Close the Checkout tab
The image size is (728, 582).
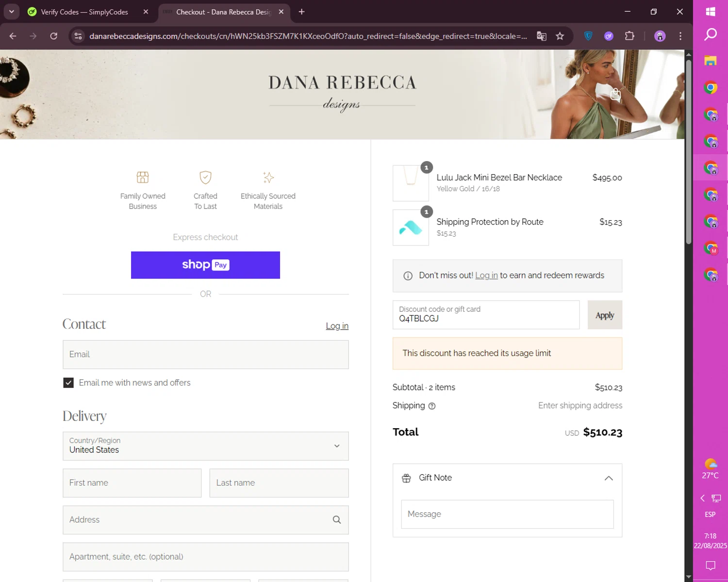pyautogui.click(x=281, y=12)
